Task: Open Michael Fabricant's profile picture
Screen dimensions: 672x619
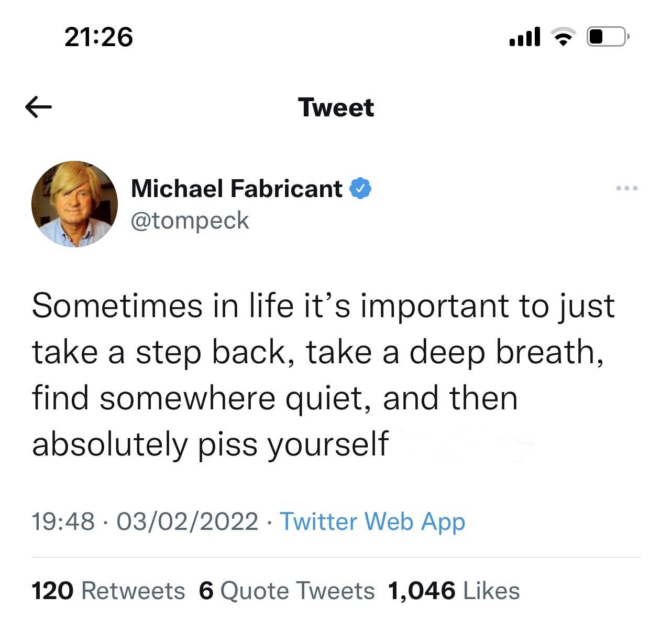Action: [x=75, y=204]
